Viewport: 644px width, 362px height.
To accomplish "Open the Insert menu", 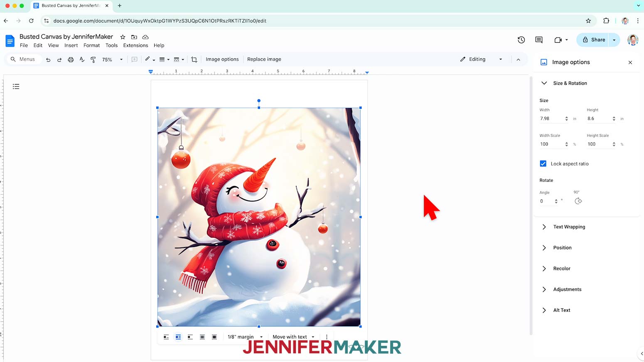I will pyautogui.click(x=71, y=45).
